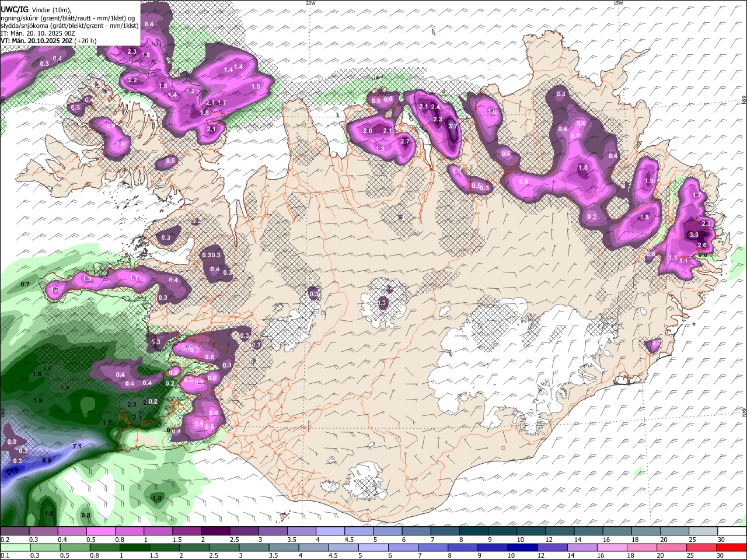Image resolution: width=747 pixels, height=560 pixels.
Task: Click the 4–4.5 pale lavender snow legend swatch
Action: 330,531
